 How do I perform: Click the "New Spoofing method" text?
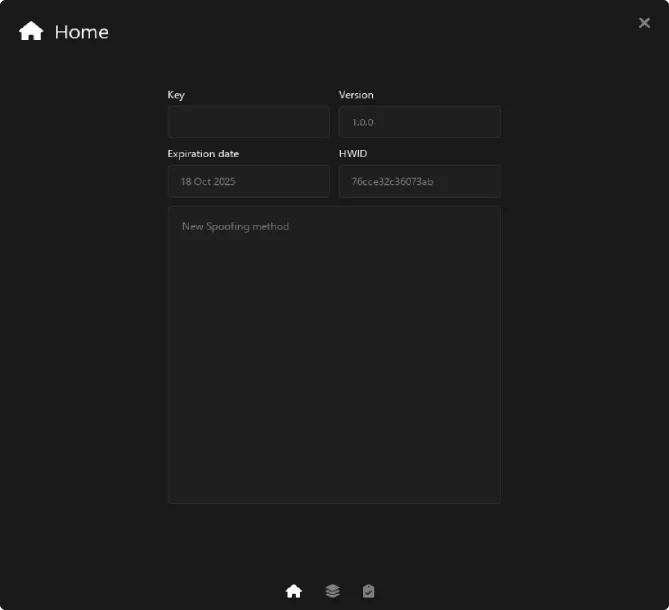[235, 227]
